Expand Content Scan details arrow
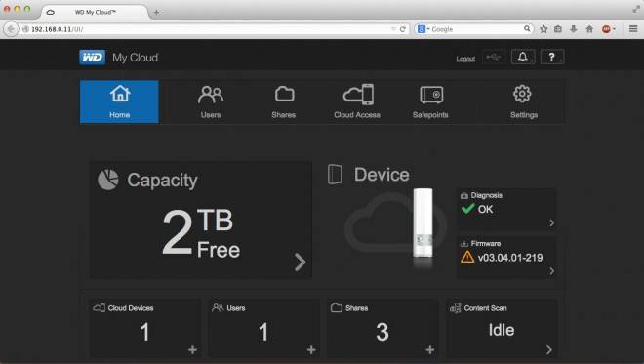Screen dimensions: 644x364 click(549, 350)
